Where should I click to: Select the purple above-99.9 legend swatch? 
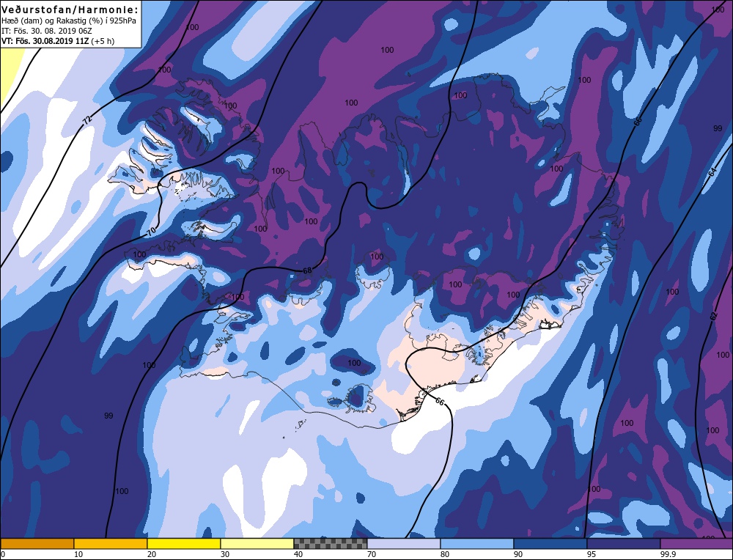point(696,543)
